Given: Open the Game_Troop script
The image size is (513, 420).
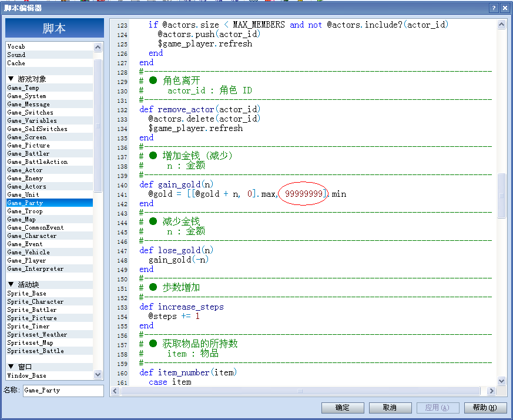Looking at the screenshot, I should 50,211.
